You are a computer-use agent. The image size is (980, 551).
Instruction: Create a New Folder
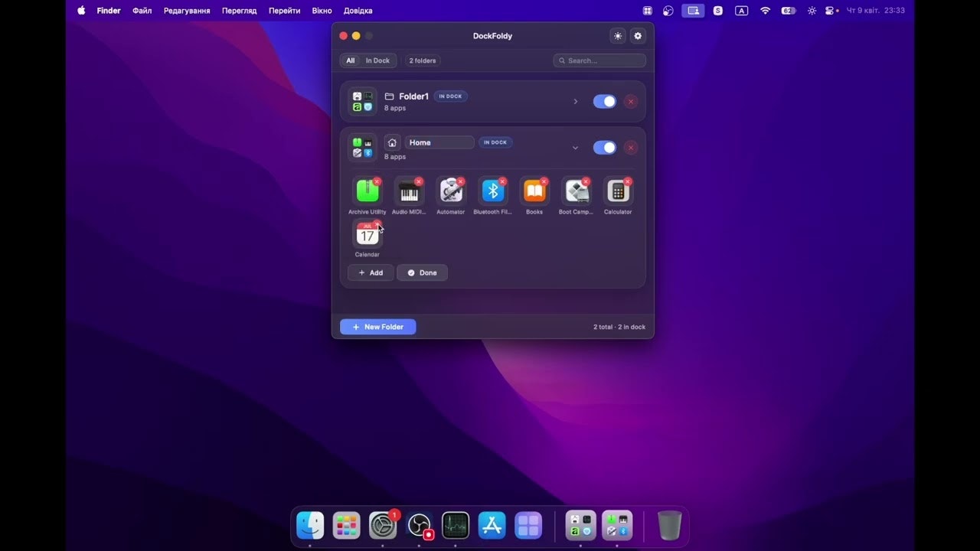click(x=377, y=327)
